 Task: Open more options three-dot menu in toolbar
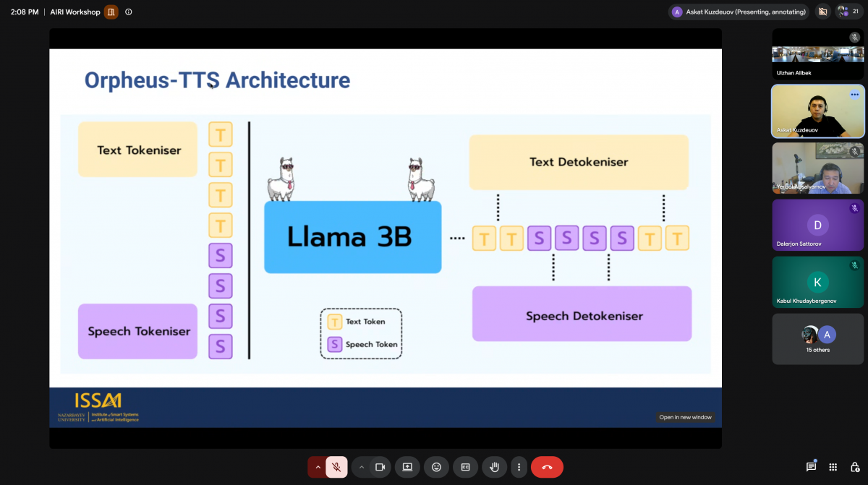[518, 467]
